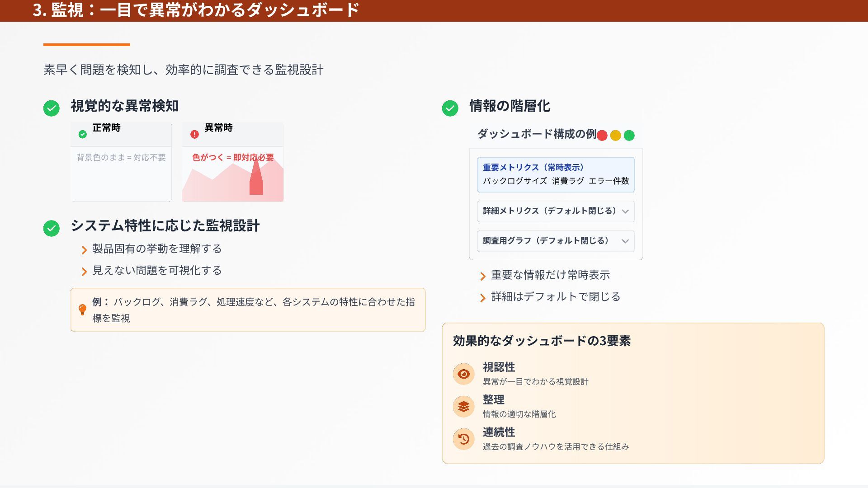This screenshot has height=488, width=868.
Task: Click the green checkmark beside システム特性に応じた監視設計
Action: click(51, 228)
